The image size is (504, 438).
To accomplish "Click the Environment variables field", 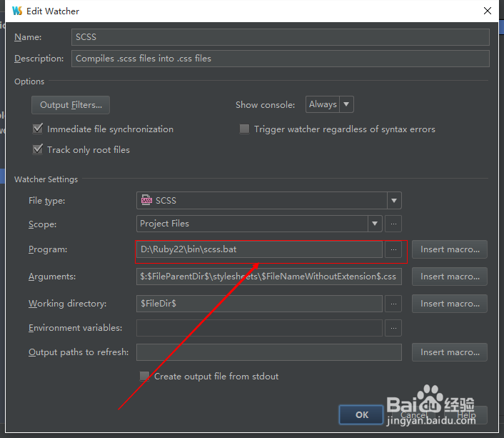I will [259, 328].
